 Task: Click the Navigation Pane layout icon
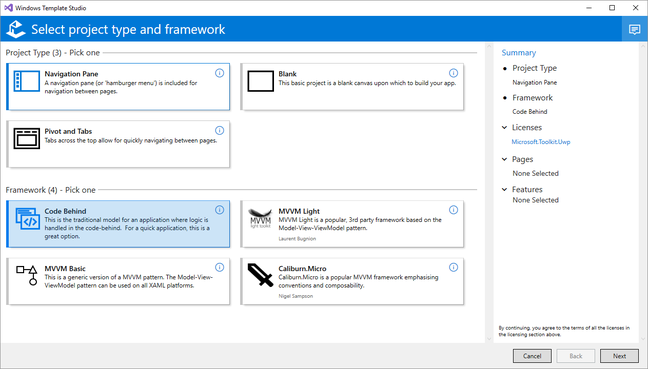click(x=27, y=81)
